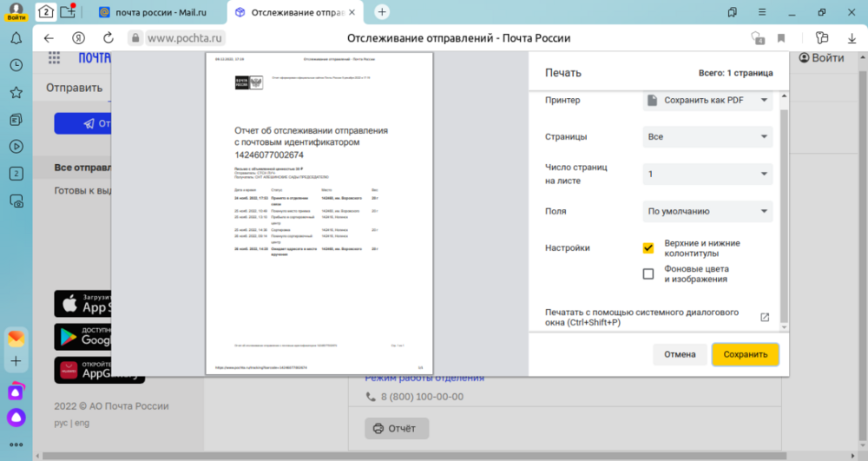Screen dimensions: 868x461
Task: Open Pochta apps grid menu
Action: [x=54, y=58]
